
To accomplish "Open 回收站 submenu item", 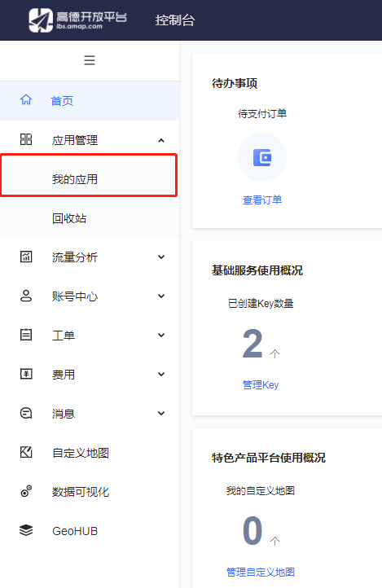I will point(90,218).
